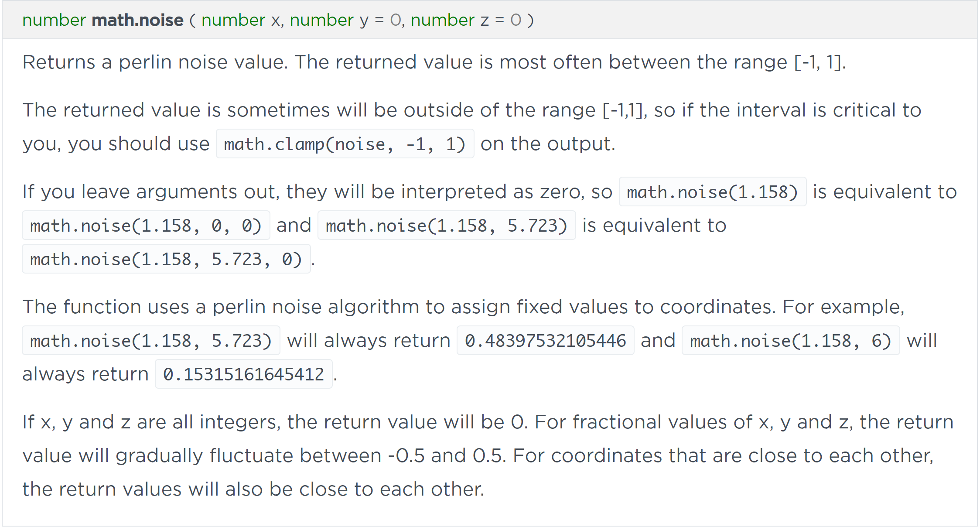
Task: Click the math.noise function name in header
Action: [x=137, y=20]
